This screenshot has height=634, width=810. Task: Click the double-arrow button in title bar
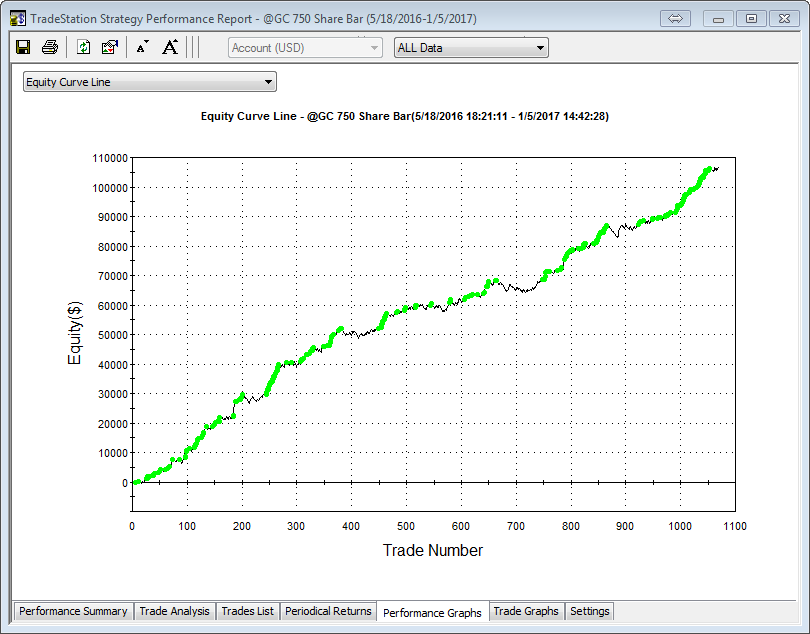click(675, 18)
